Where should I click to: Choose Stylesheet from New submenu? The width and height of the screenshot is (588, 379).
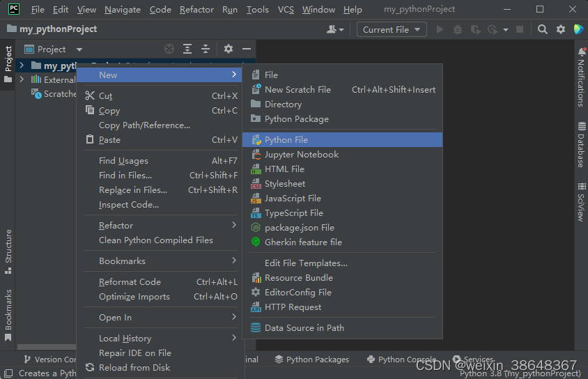click(x=342, y=184)
